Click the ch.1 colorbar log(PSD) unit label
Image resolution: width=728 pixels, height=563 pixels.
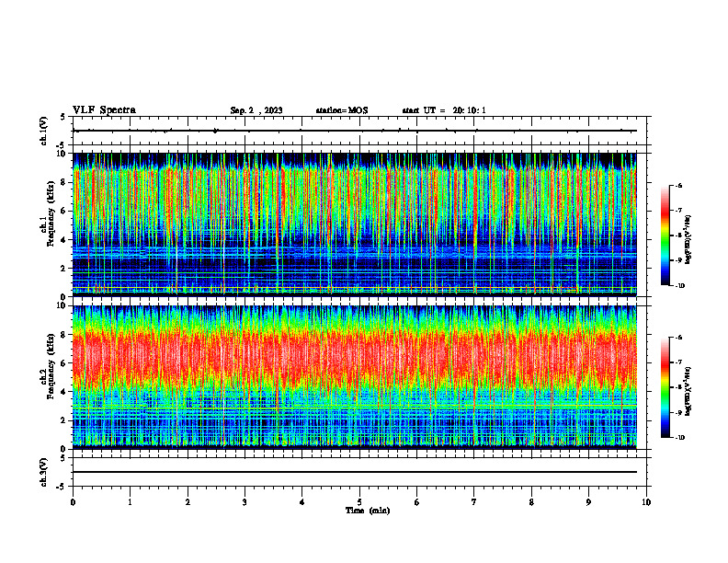click(x=688, y=240)
